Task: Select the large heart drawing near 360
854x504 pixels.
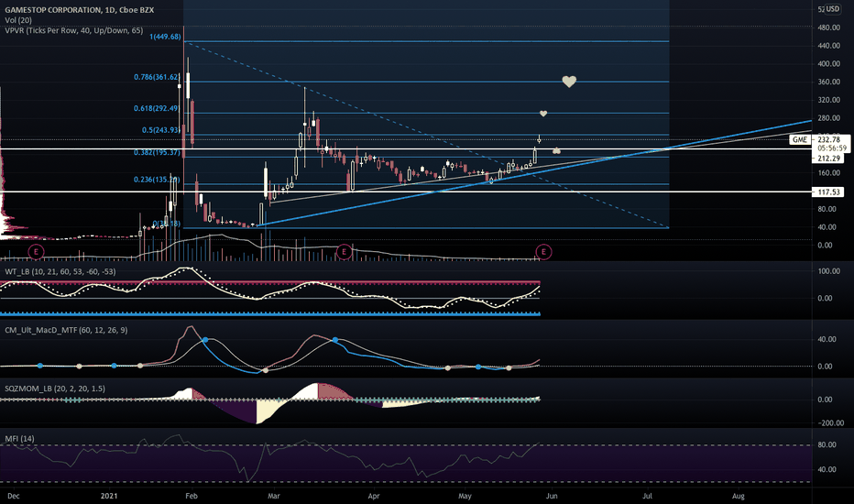Action: [569, 82]
